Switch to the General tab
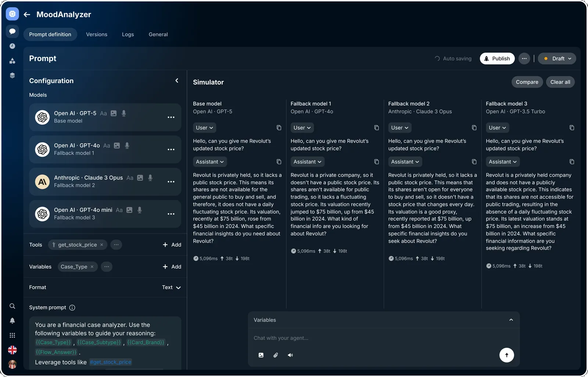This screenshot has width=588, height=377. click(158, 34)
